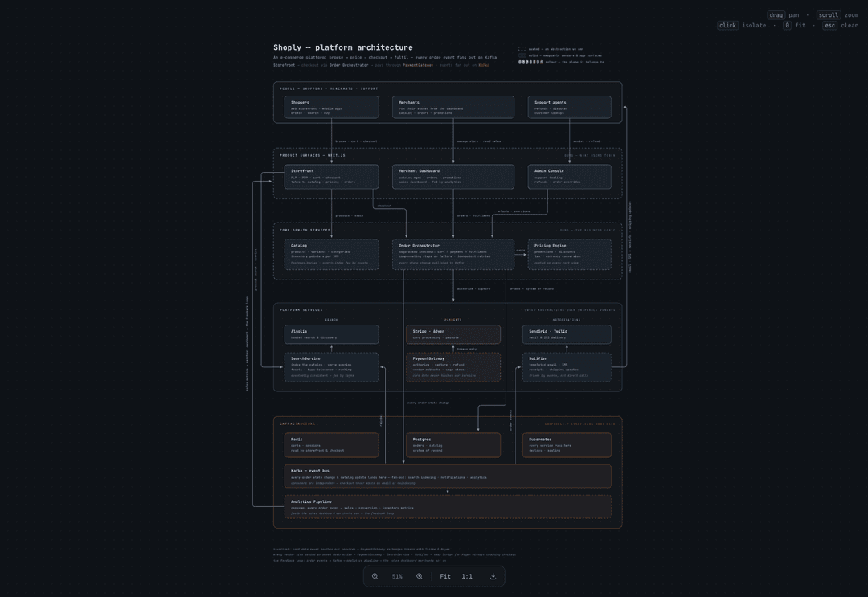This screenshot has height=597, width=868.
Task: Click the 'click' isolate key hint
Action: click(727, 26)
